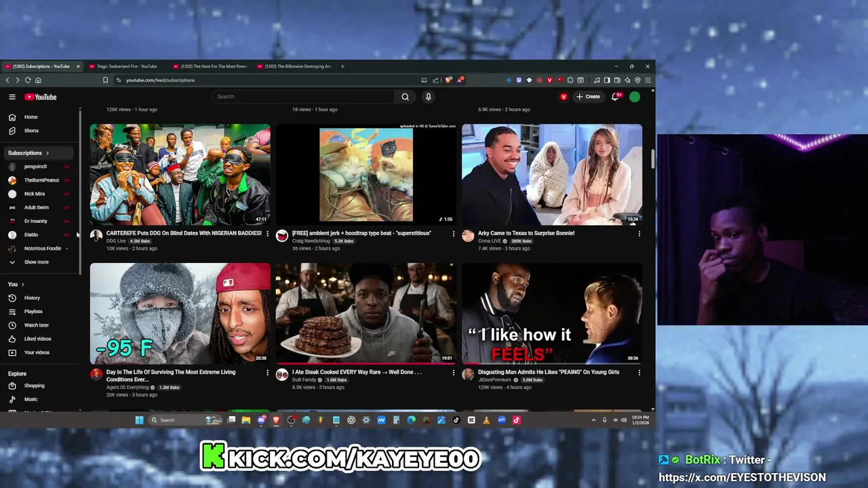Open Adult Swim channel in subscriptions
This screenshot has height=488, width=868.
pyautogui.click(x=37, y=207)
